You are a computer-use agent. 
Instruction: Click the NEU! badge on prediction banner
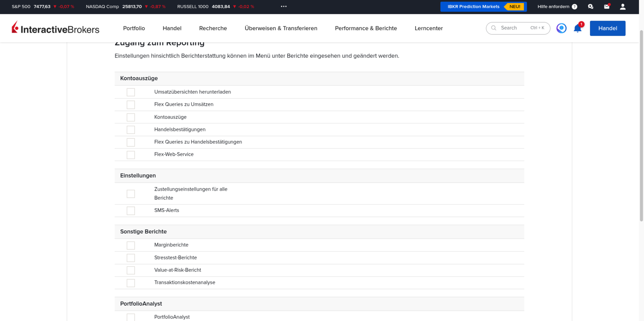pyautogui.click(x=515, y=6)
